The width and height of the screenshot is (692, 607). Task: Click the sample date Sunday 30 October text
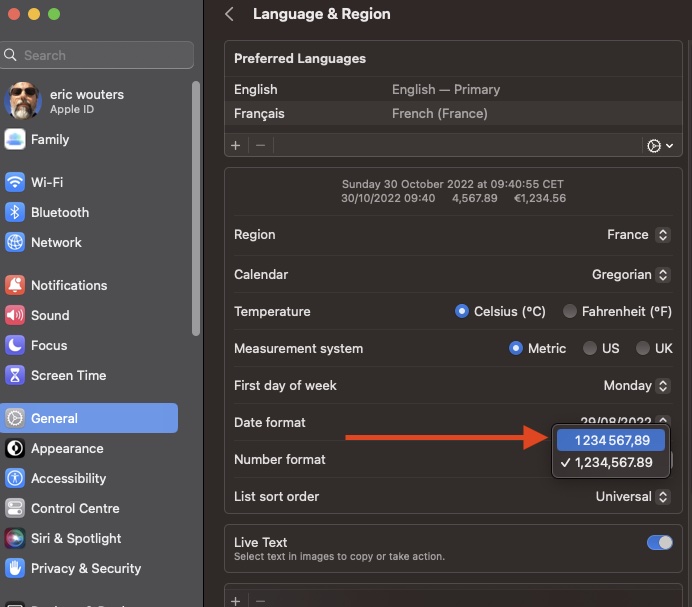tap(453, 184)
